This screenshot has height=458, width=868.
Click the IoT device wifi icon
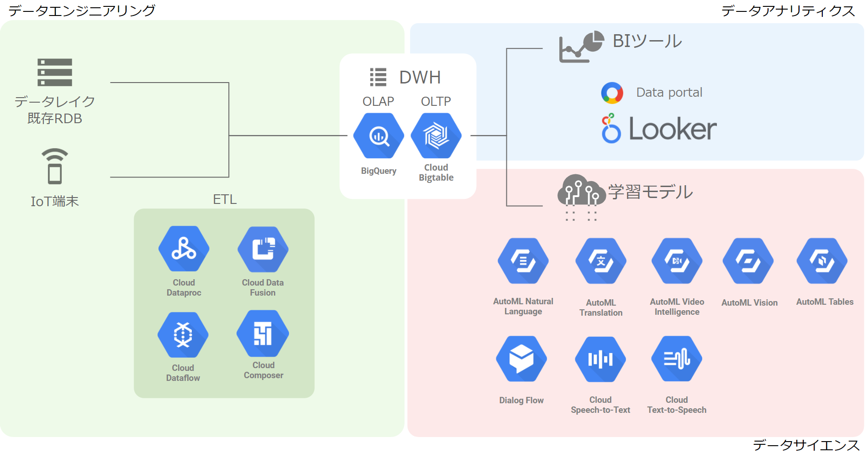55,166
